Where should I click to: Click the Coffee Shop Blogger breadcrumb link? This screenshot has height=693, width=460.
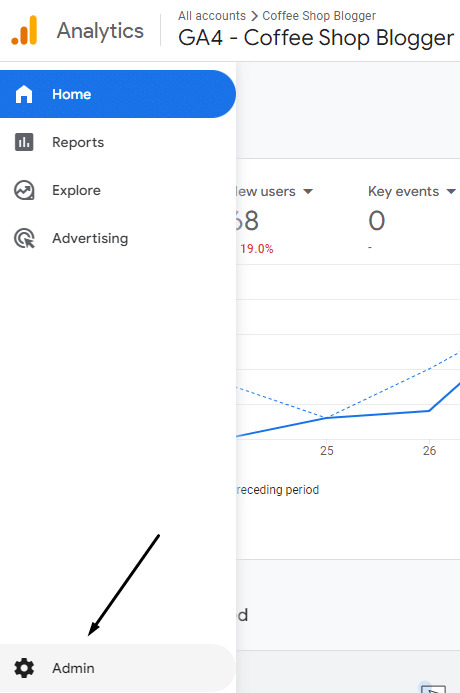[x=319, y=16]
